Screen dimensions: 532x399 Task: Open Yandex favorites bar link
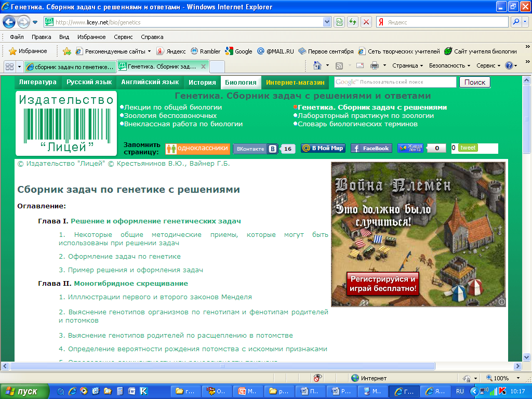pyautogui.click(x=171, y=51)
